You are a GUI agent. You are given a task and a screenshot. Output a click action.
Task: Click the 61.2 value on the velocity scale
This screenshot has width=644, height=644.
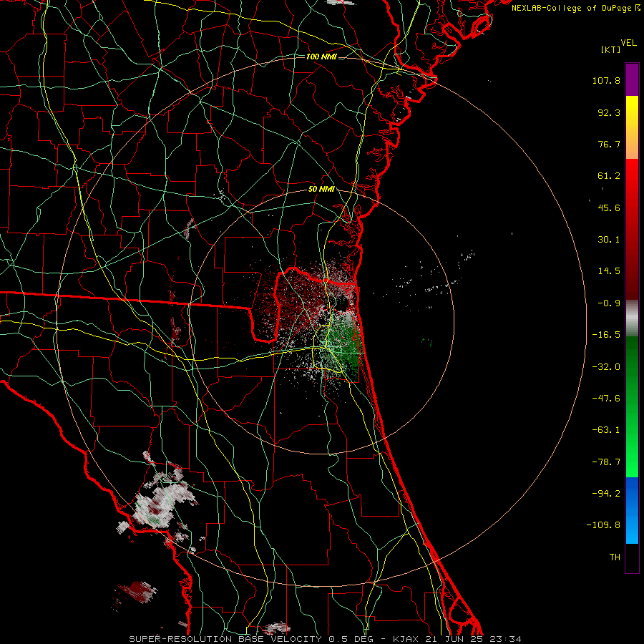point(609,176)
